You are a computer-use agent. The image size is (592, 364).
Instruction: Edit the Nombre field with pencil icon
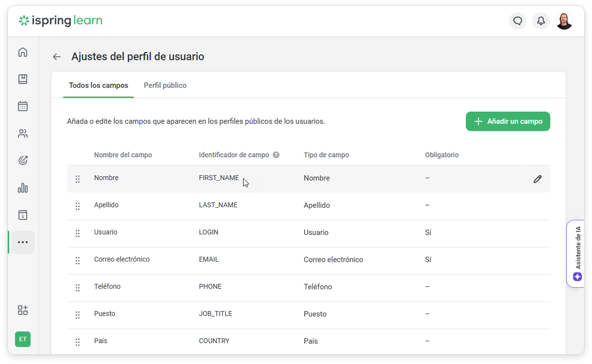tap(537, 179)
